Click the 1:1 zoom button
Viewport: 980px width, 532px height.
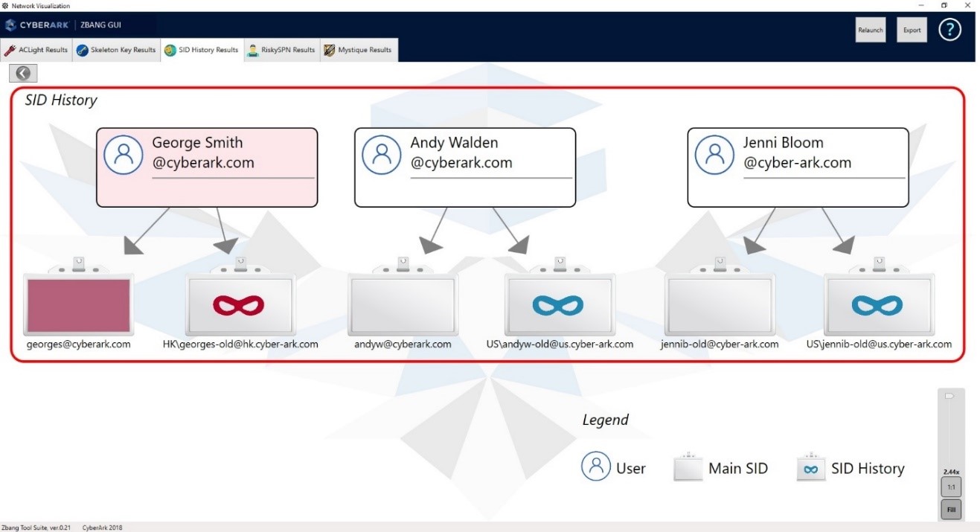tap(951, 486)
